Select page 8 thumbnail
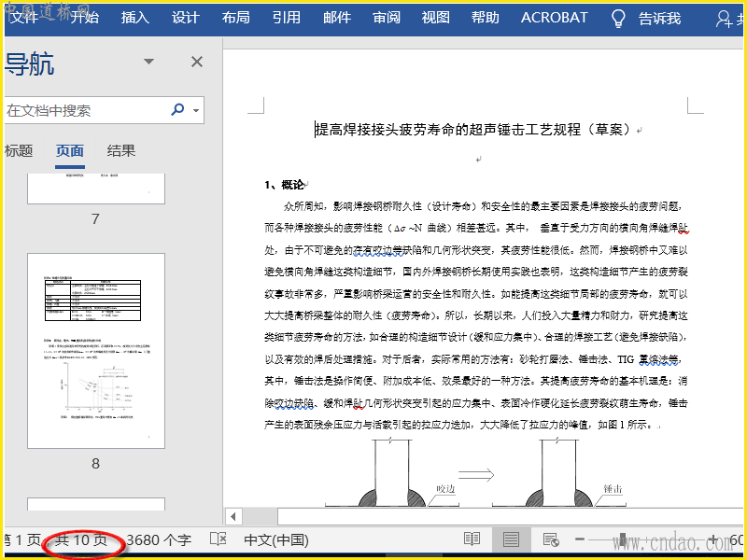 (x=96, y=351)
